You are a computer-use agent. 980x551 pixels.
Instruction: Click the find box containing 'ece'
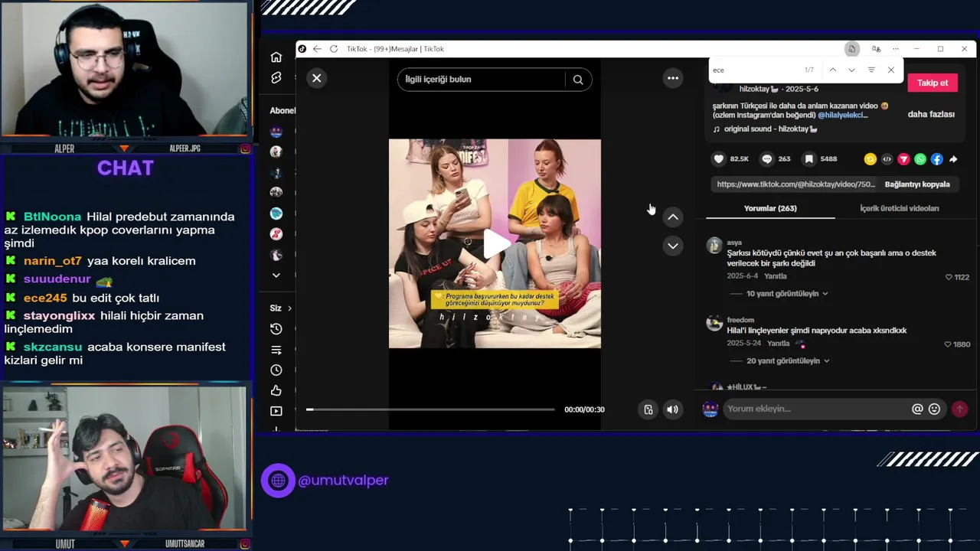(754, 70)
